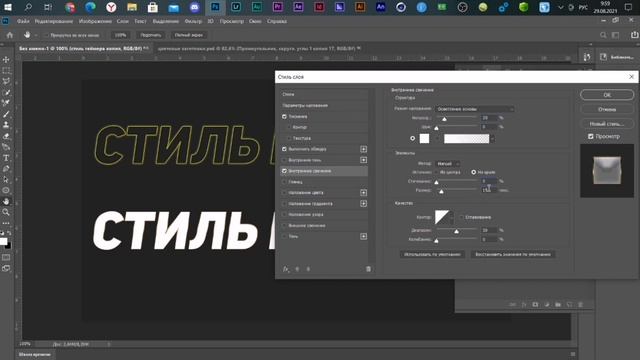640x360 pixels.
Task: Select the Из центра source radio
Action: pos(436,172)
